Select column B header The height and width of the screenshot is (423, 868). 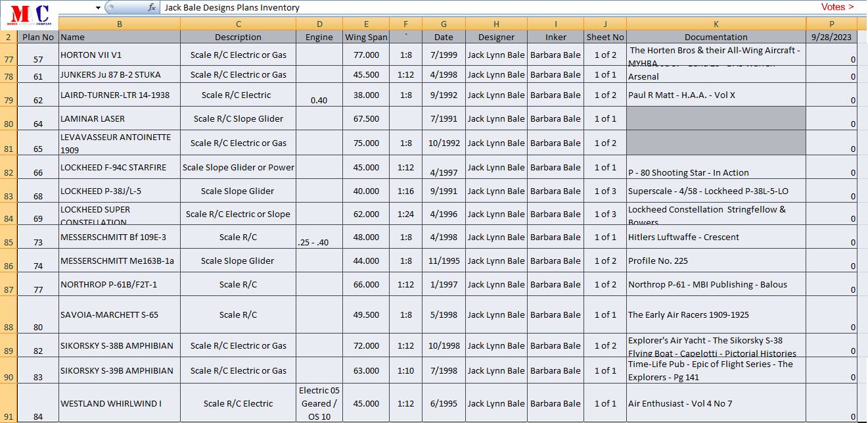click(120, 24)
